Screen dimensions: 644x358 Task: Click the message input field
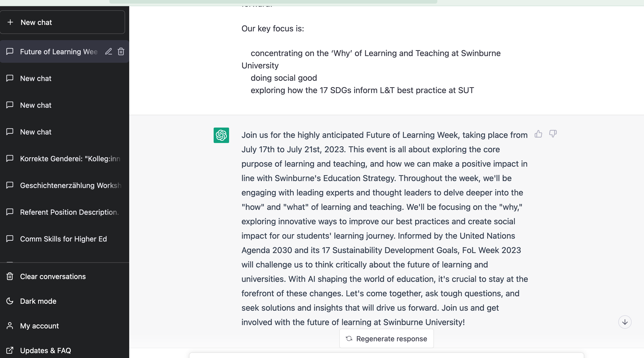[x=386, y=356]
